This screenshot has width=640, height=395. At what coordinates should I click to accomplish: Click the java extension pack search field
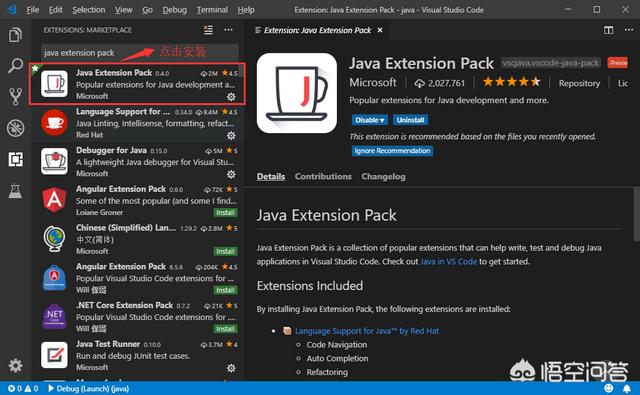pos(140,53)
